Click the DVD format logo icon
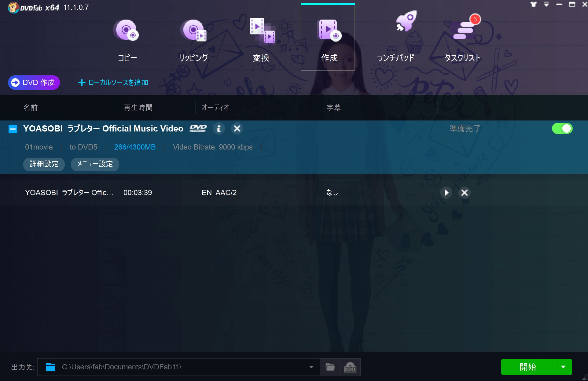Image resolution: width=588 pixels, height=381 pixels. (198, 128)
